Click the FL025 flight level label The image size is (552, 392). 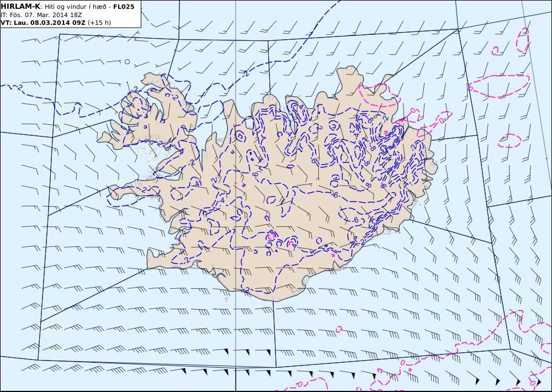(x=124, y=7)
